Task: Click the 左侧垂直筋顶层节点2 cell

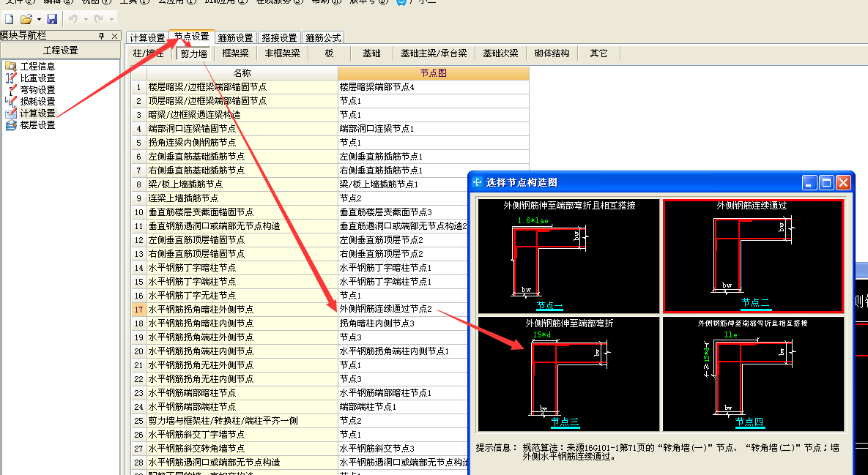Action: (403, 240)
